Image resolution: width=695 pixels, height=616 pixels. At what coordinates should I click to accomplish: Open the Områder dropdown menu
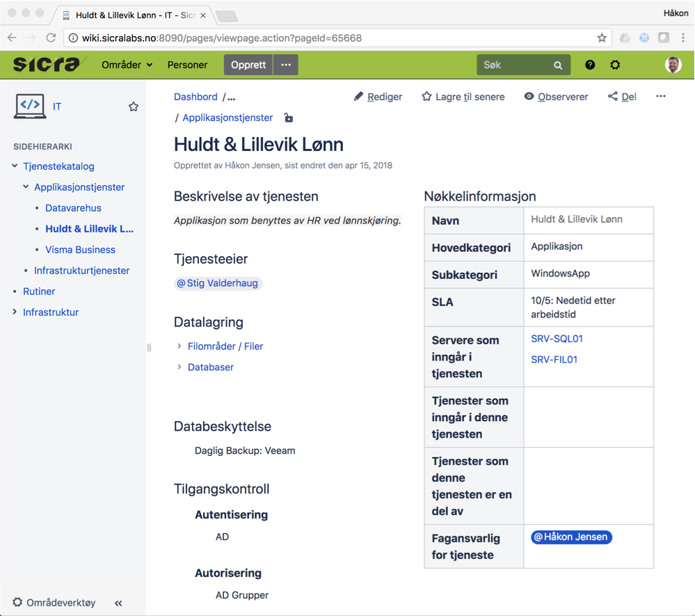point(127,65)
